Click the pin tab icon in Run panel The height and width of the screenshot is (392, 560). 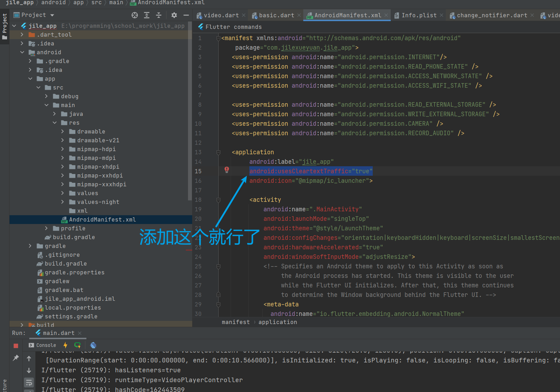[16, 358]
